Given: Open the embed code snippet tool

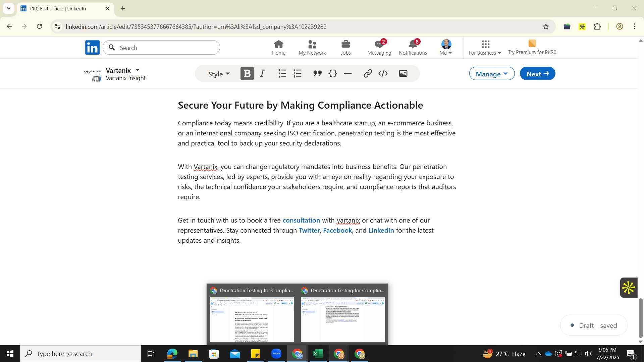Looking at the screenshot, I should coord(383,73).
